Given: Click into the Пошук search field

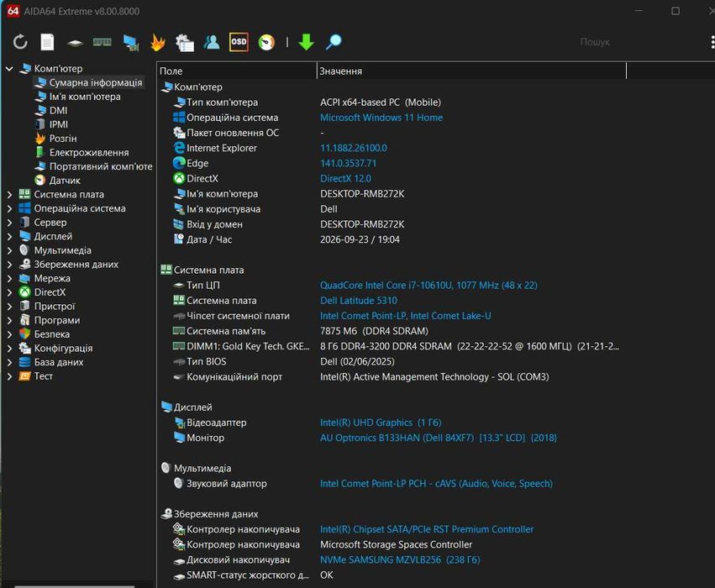Looking at the screenshot, I should [x=594, y=42].
